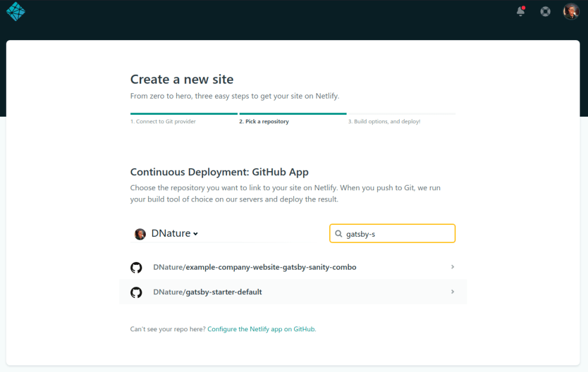588x372 pixels.
Task: Select the Pick a repository step
Action: pyautogui.click(x=264, y=121)
